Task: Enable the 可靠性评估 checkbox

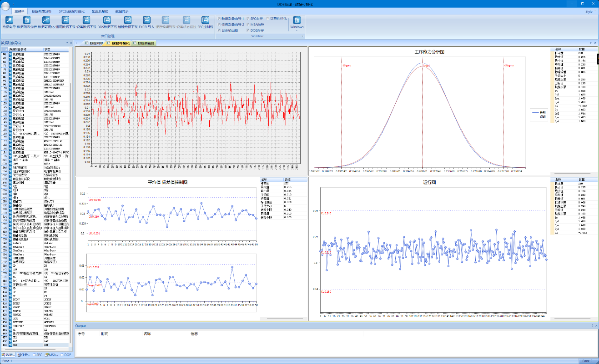Action: [x=268, y=19]
